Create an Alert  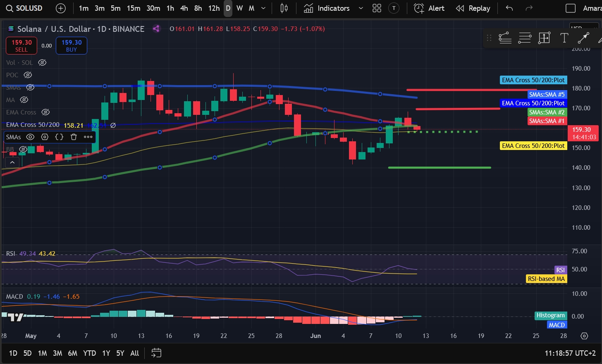pos(429,8)
